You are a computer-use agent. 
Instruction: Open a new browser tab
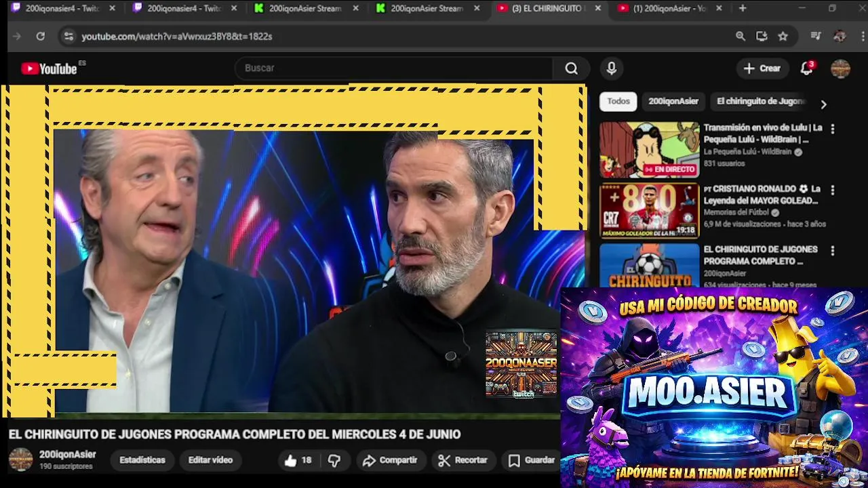click(743, 8)
